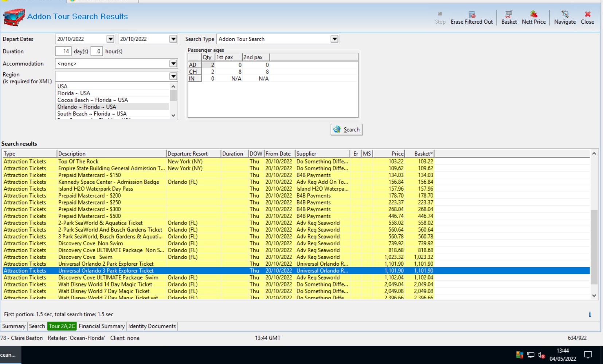This screenshot has height=364, width=603.
Task: Click the Duration days input field
Action: (x=63, y=51)
